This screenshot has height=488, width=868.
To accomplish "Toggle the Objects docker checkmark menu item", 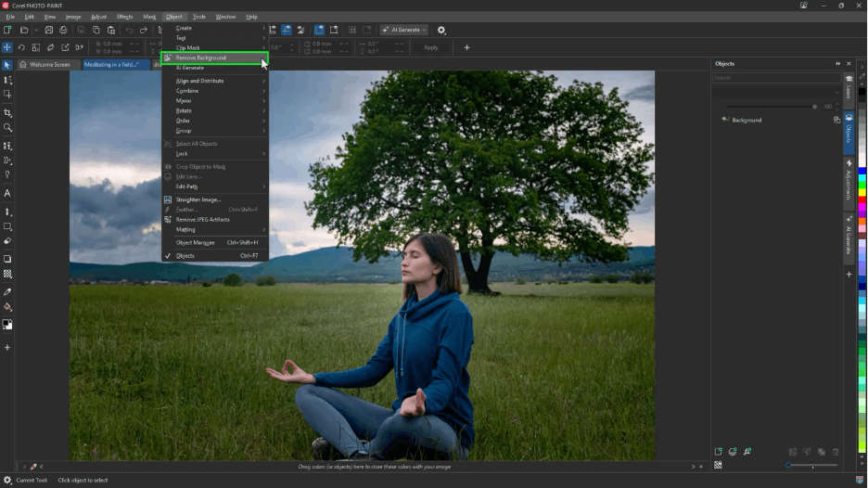I will [x=215, y=256].
